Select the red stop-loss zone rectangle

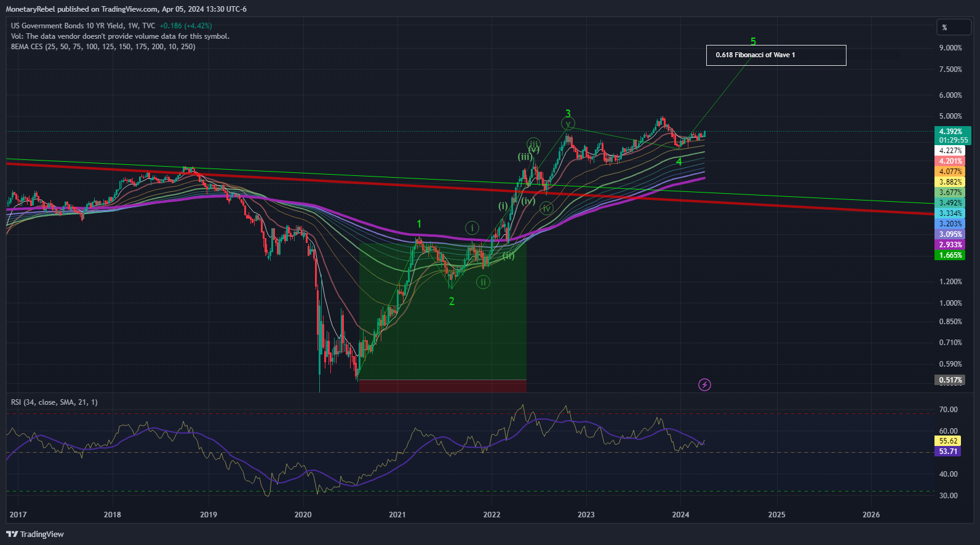tap(442, 386)
